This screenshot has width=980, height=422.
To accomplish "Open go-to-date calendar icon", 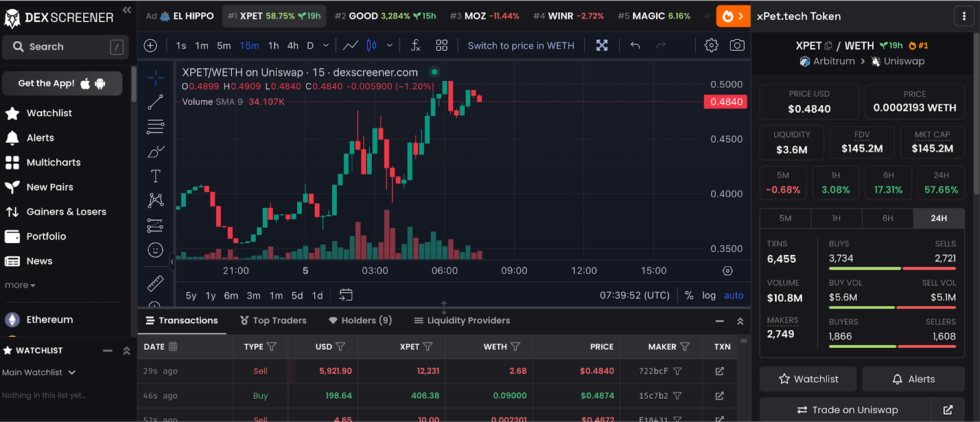I will [x=346, y=295].
